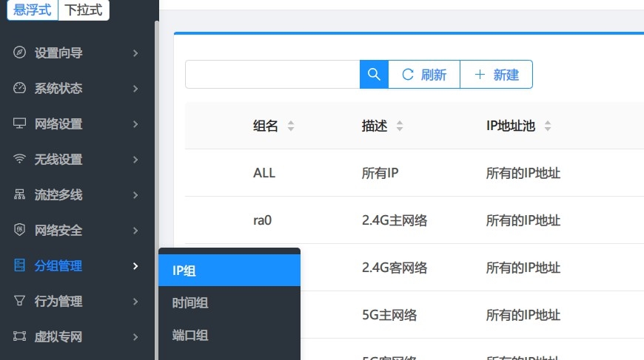Click the magnifier search button
The width and height of the screenshot is (644, 360).
pos(374,74)
